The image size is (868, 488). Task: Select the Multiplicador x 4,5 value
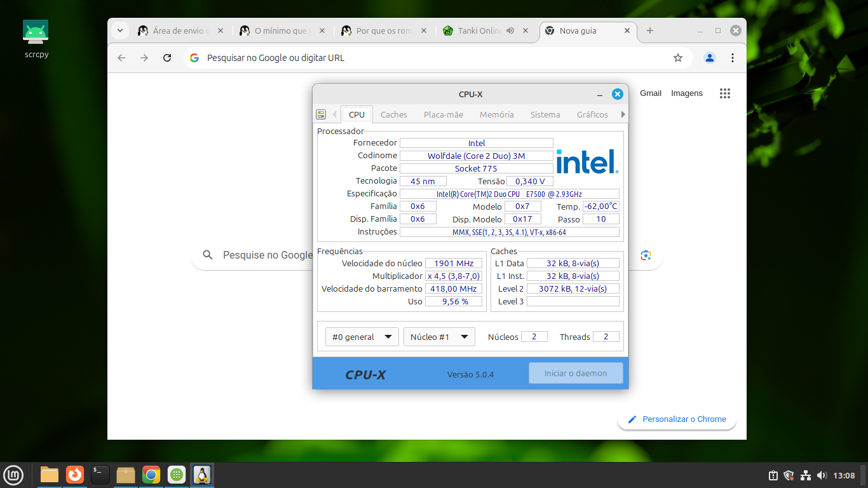point(454,276)
